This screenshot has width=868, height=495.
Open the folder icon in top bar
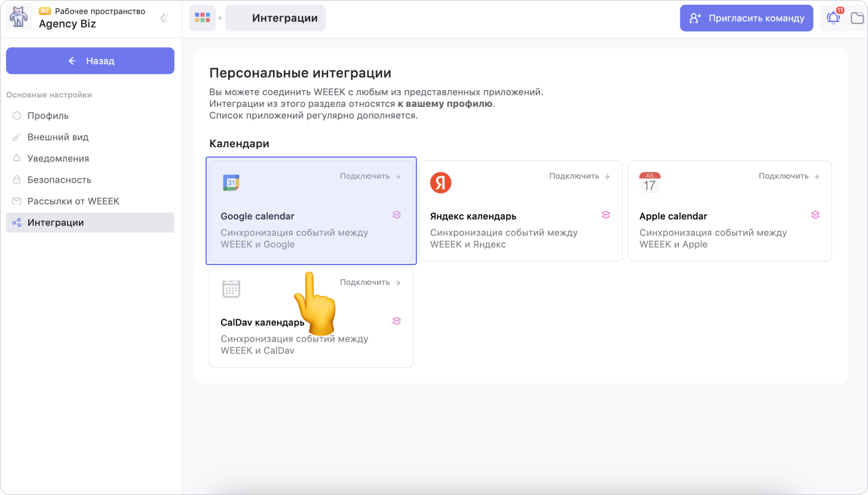tap(857, 18)
